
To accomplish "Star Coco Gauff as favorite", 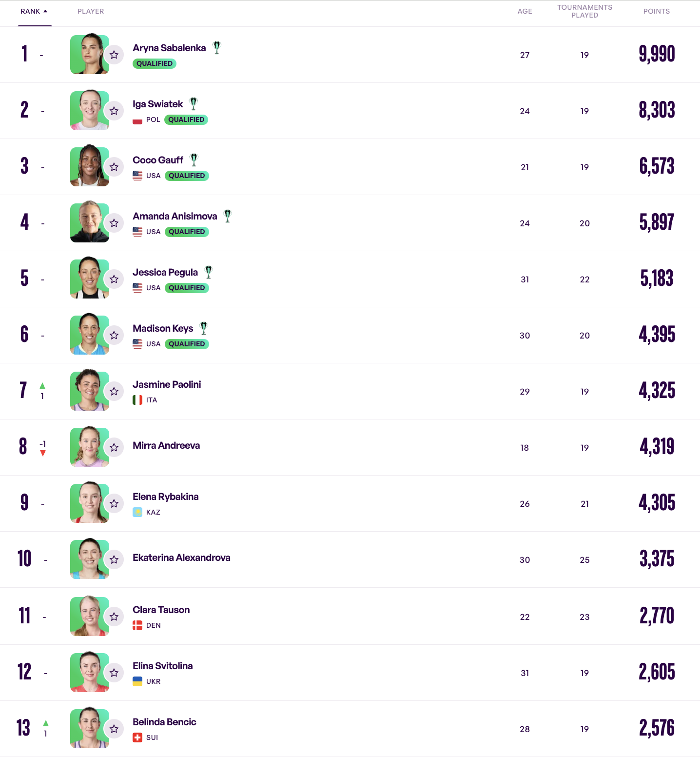I will [114, 167].
